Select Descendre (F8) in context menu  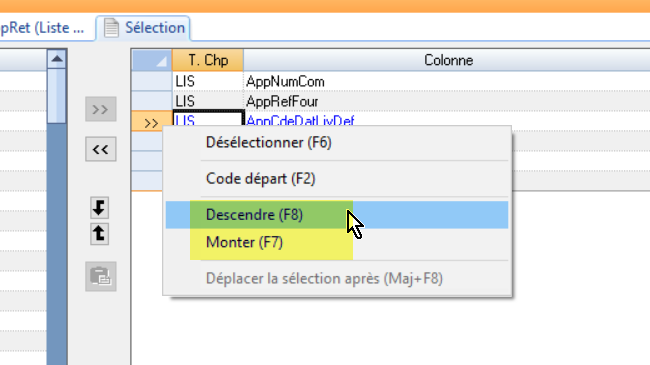click(x=337, y=215)
